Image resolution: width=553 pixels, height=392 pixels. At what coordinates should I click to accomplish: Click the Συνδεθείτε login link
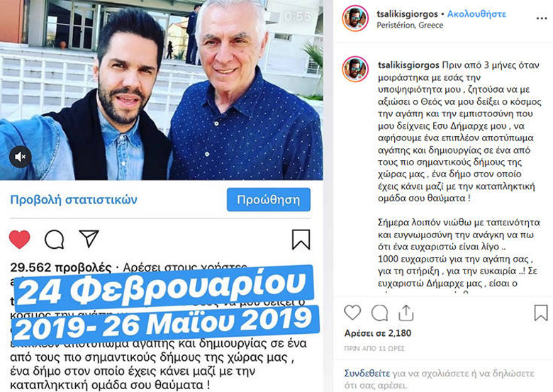pos(367,374)
